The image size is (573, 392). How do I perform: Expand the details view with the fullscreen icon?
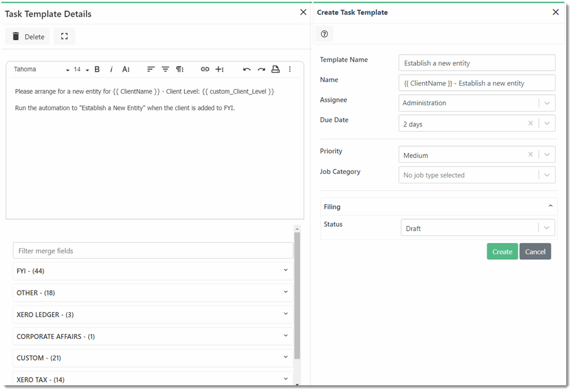click(x=64, y=36)
